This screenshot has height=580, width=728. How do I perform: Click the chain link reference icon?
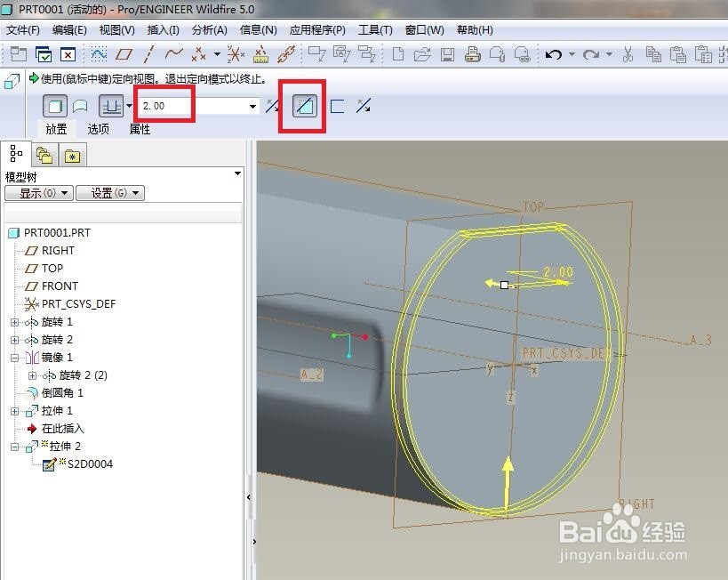coord(286,55)
